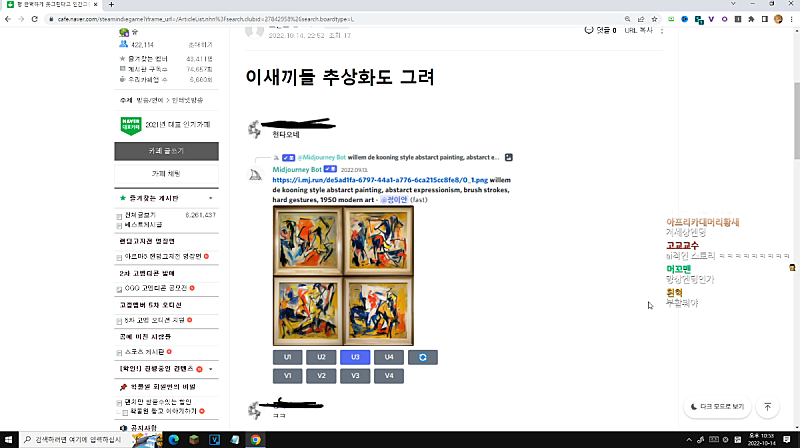Click the Midjourney re-roll refresh button
The image size is (800, 448).
pos(422,357)
